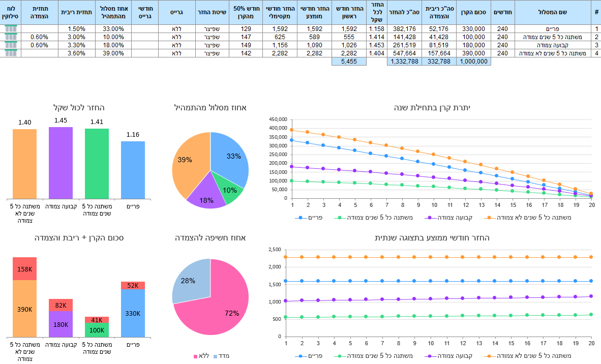Click the אחוז מסלול מהתמהיל header
The width and height of the screenshot is (601, 364).
coord(113,12)
